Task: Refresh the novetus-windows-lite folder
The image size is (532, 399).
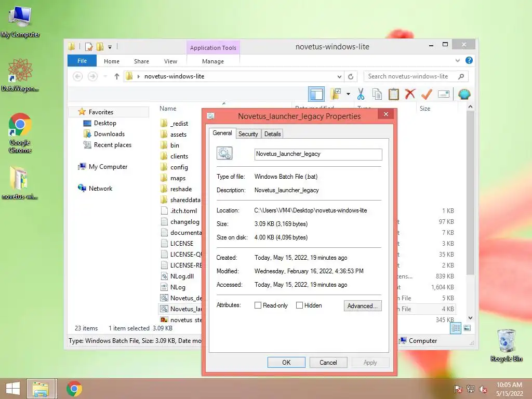Action: click(x=351, y=77)
